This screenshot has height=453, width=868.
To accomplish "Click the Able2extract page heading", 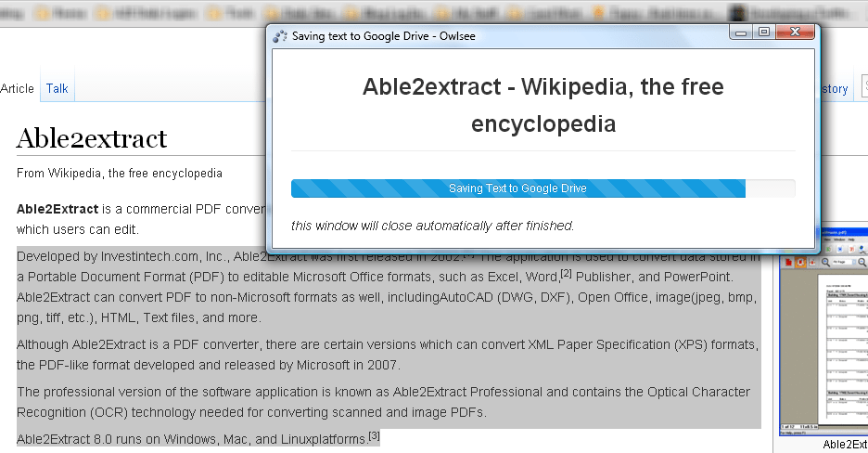I will coord(92,138).
